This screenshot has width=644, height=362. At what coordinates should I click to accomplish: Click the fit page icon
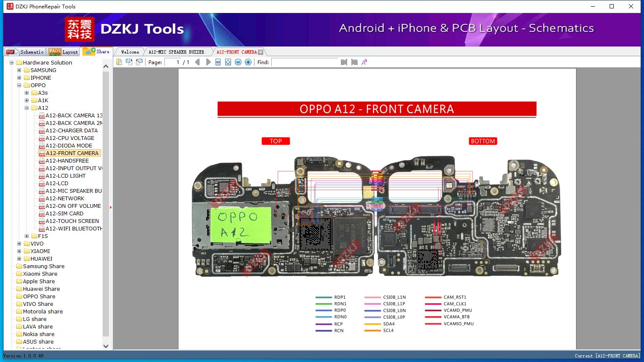(x=228, y=62)
